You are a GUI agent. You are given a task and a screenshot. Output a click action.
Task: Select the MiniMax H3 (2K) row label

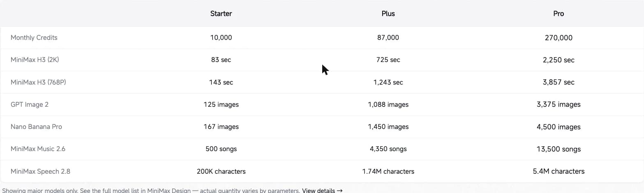coord(35,60)
